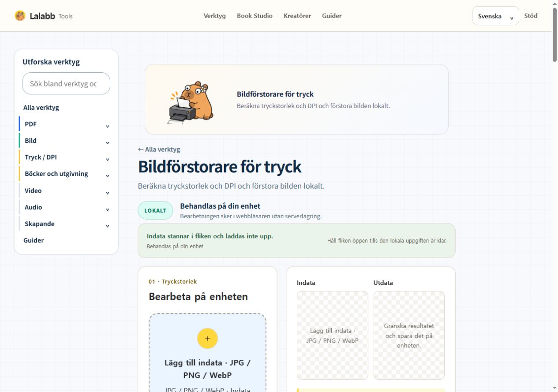
Task: Open Book Studio in the top navigation
Action: 255,16
